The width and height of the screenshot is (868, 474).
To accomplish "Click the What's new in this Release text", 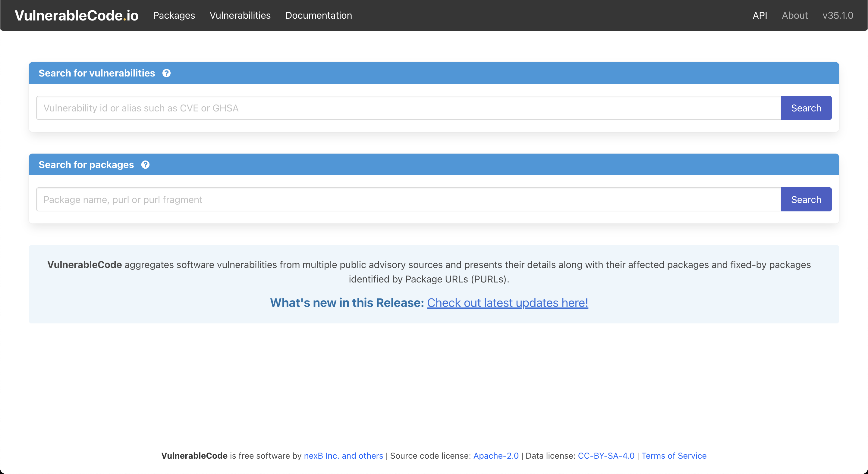I will (347, 303).
